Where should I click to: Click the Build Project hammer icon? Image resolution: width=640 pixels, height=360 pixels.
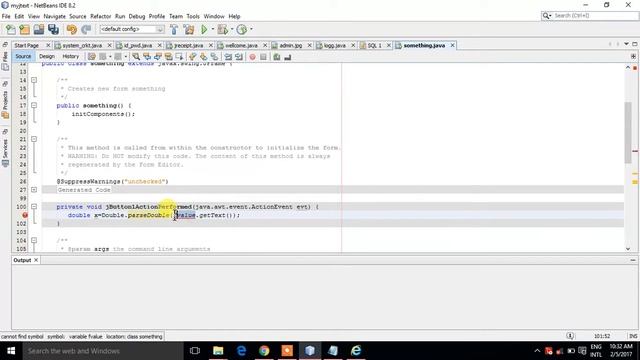pos(174,29)
